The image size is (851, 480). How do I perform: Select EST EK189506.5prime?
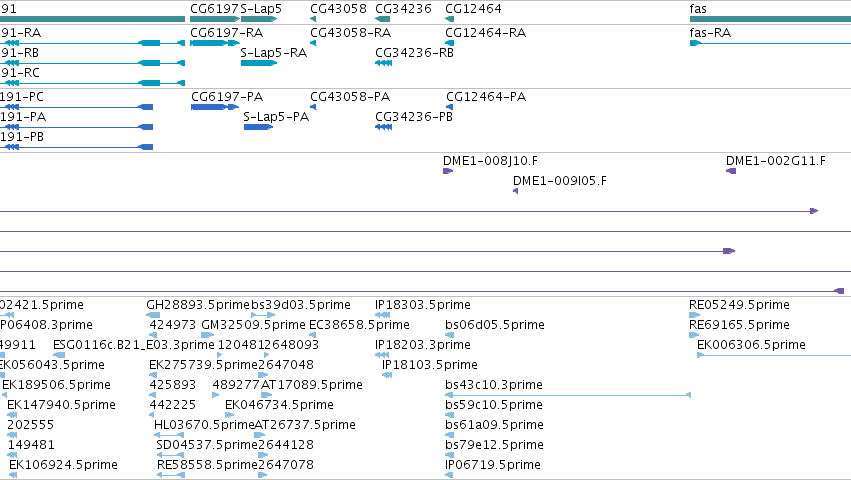pos(56,385)
